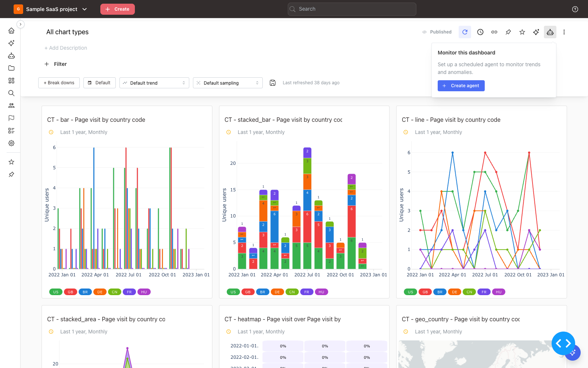Open the folder icon in left sidebar
Screen dimensions: 588x368
11,68
